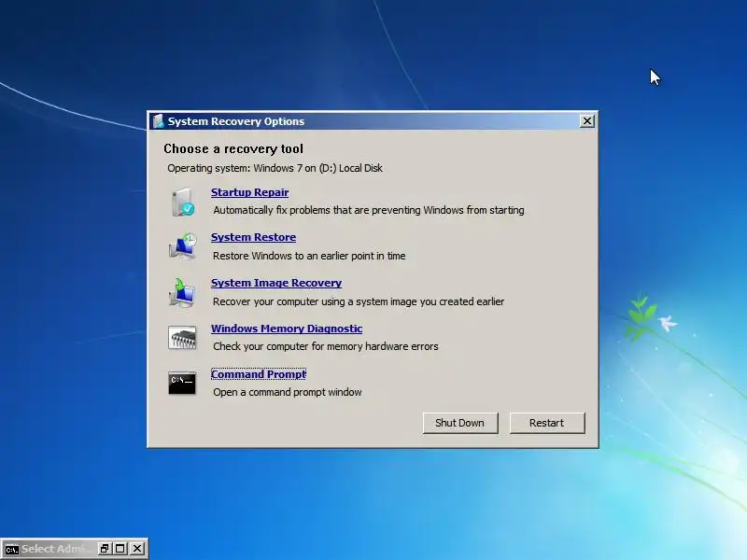Image resolution: width=747 pixels, height=560 pixels.
Task: Launch System Image Recovery link
Action: pos(276,283)
